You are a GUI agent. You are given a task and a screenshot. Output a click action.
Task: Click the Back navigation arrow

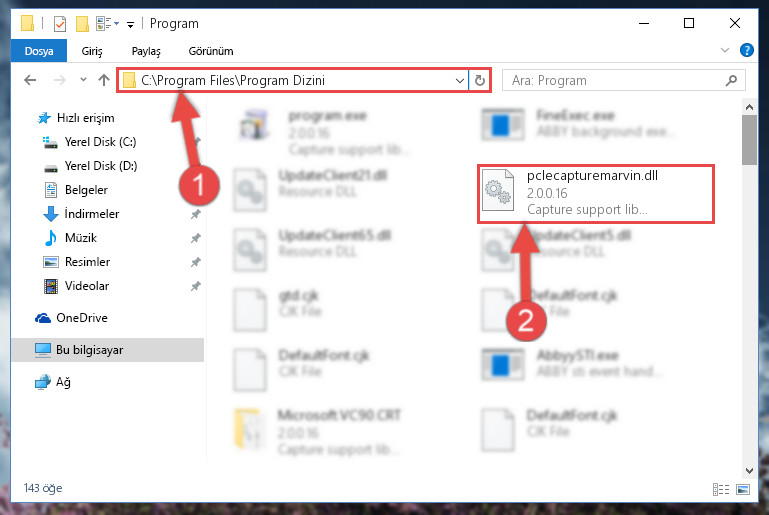[x=30, y=80]
